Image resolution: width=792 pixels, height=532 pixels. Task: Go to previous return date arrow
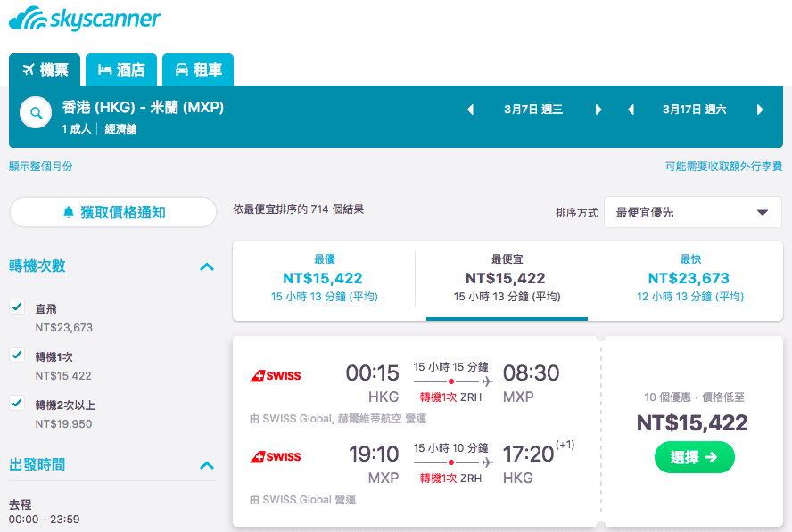(x=631, y=110)
